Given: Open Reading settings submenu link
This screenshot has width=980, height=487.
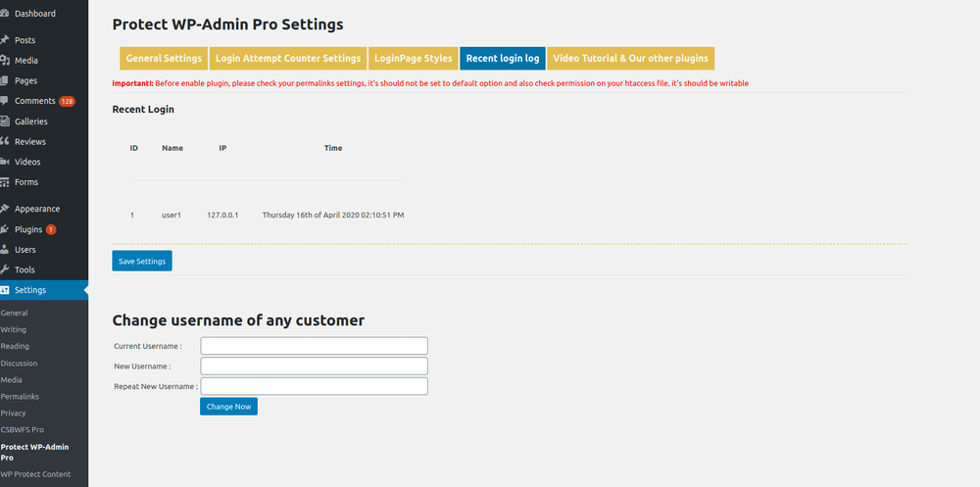Looking at the screenshot, I should [15, 346].
